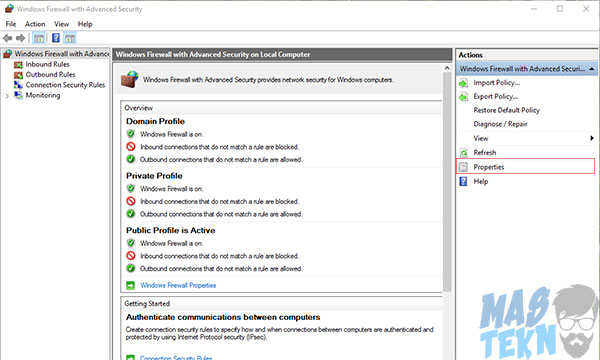This screenshot has height=360, width=600.
Task: Toggle the Show/Hide Console Tree toolbar icon
Action: click(x=39, y=38)
